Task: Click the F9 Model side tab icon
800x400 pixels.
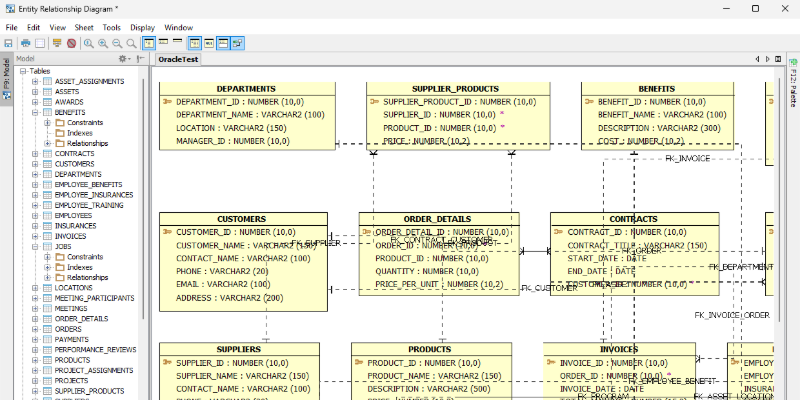Action: pyautogui.click(x=6, y=95)
